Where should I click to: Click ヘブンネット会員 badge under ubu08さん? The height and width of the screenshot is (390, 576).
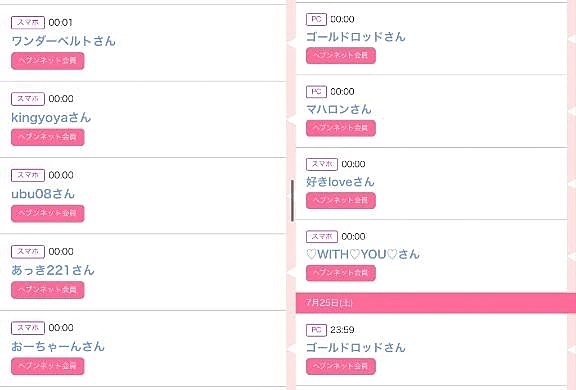(48, 213)
